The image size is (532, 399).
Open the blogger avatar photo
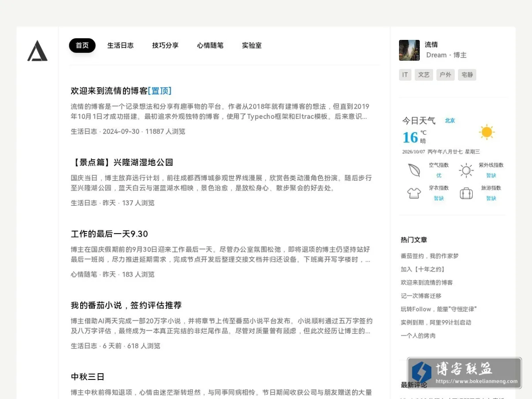click(x=409, y=50)
